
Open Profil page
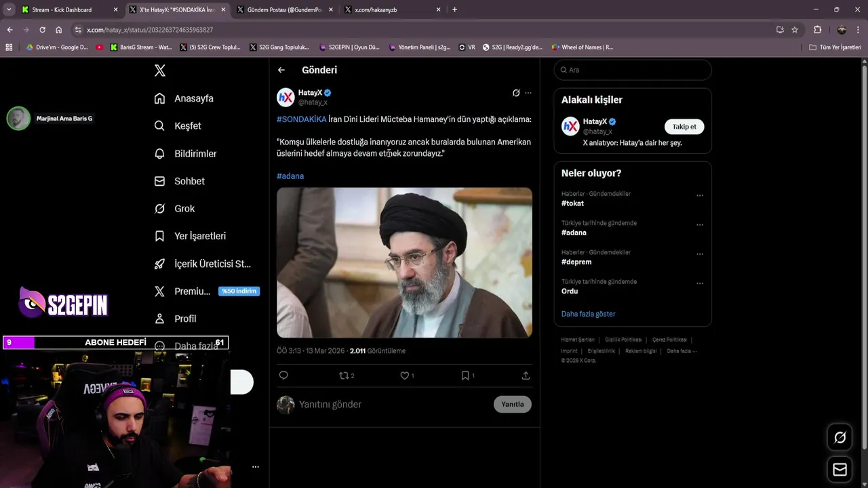coord(175,319)
